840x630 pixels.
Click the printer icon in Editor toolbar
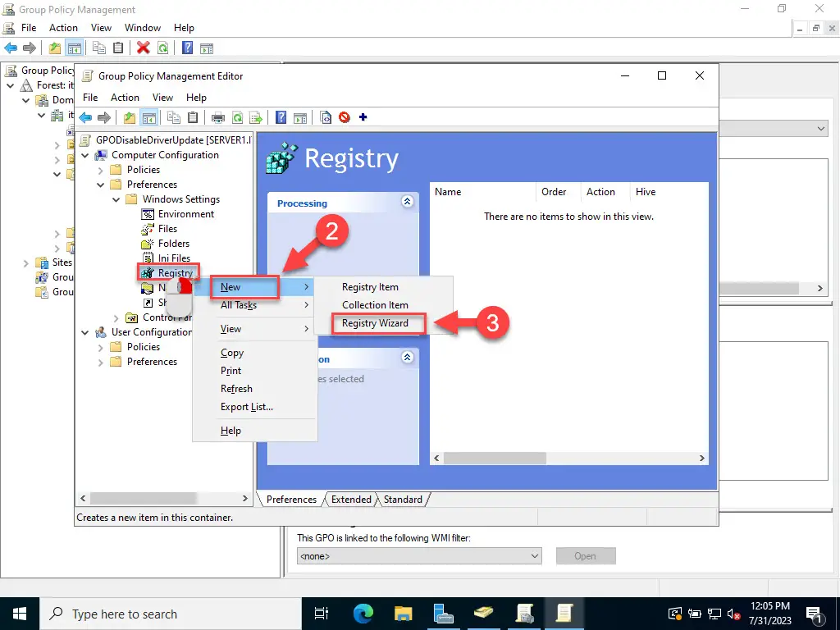[218, 117]
